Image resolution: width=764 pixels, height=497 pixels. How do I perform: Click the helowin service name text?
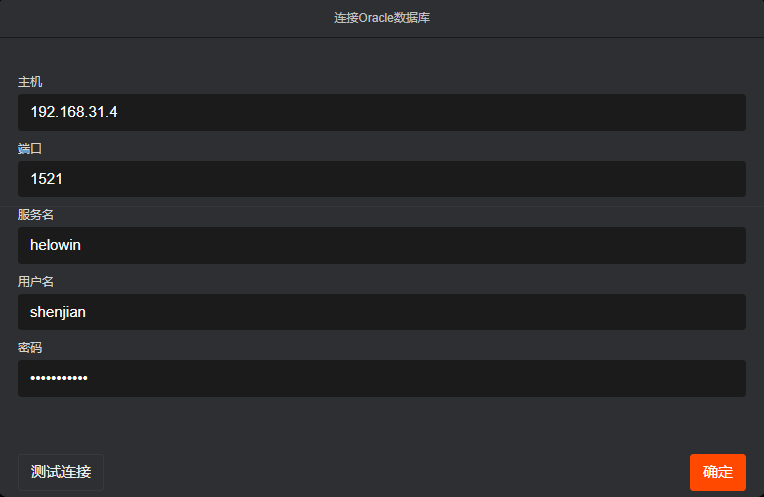pyautogui.click(x=55, y=245)
